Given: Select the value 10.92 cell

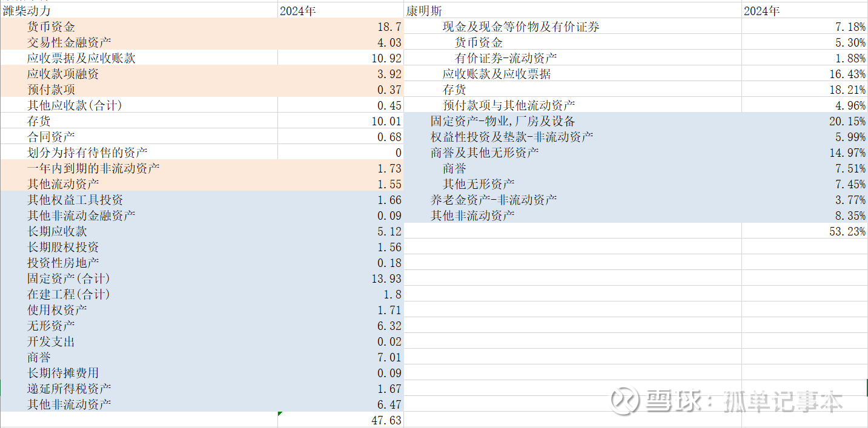Looking at the screenshot, I should pos(340,58).
